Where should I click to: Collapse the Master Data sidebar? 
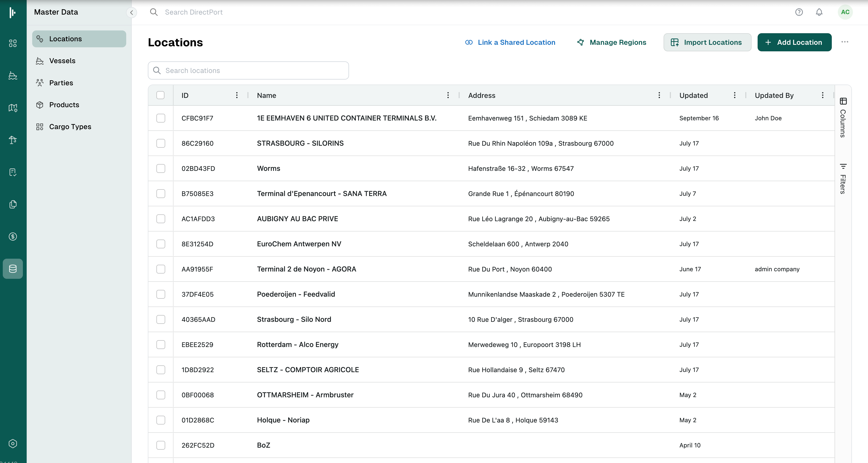[x=132, y=13]
